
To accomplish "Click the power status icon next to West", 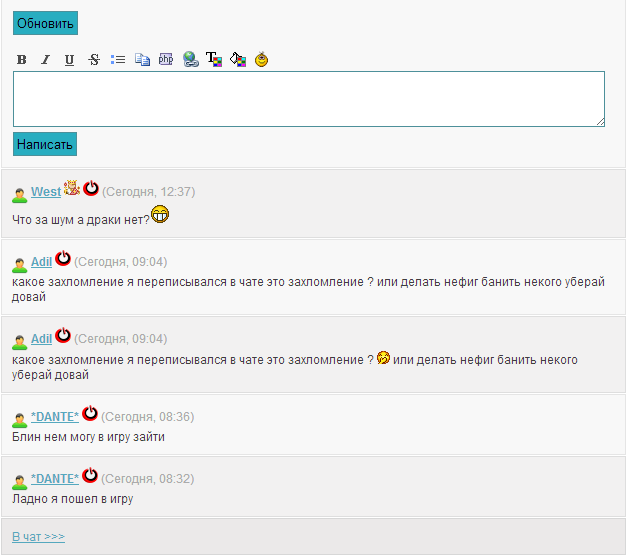I will [91, 188].
